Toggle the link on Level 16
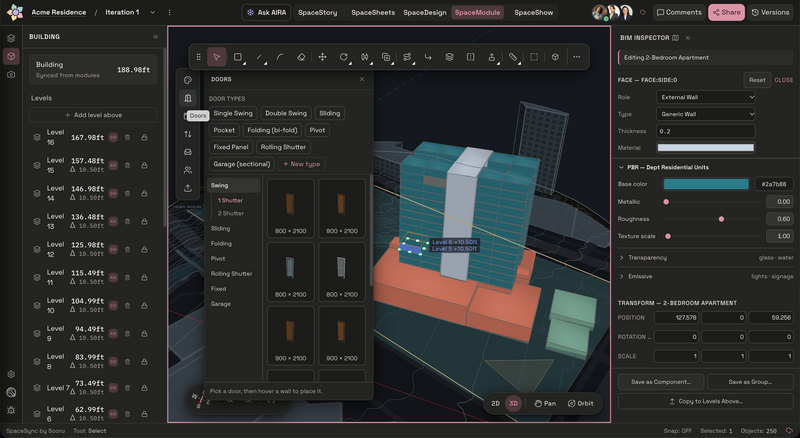The width and height of the screenshot is (800, 438). point(113,137)
